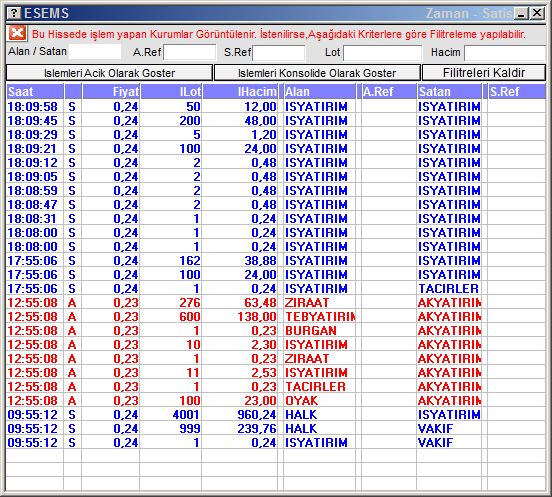Focus the Lot filter field

383,53
